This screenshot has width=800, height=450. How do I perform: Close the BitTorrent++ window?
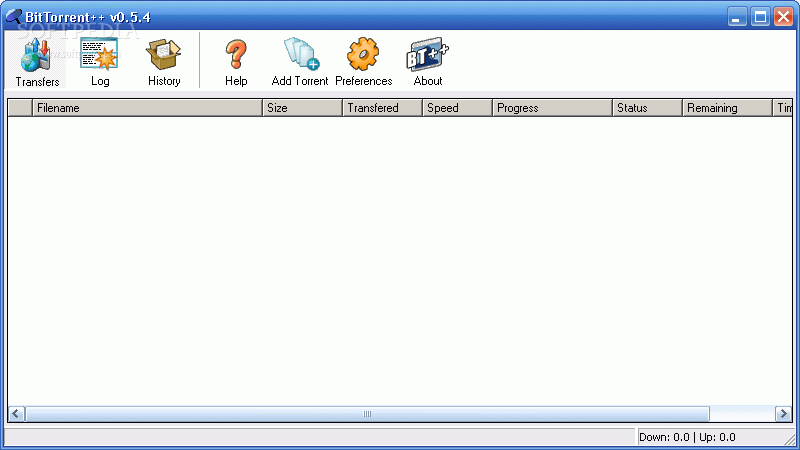[x=783, y=17]
